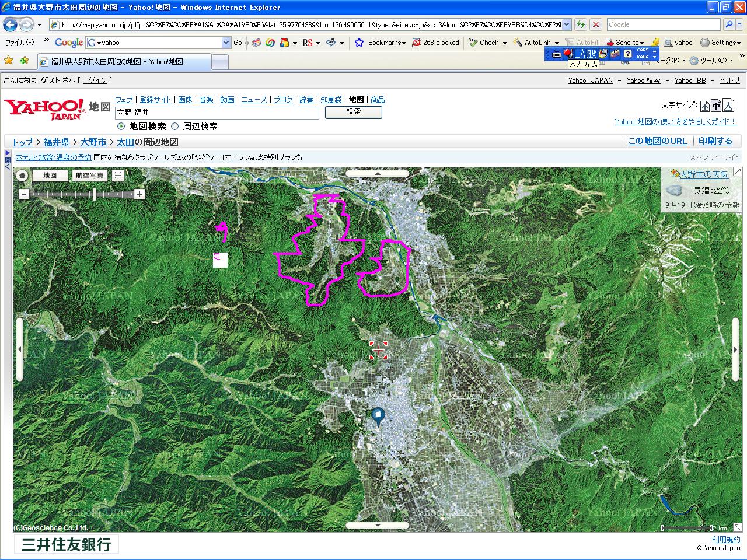This screenshot has height=560, width=747.
Task: Stop loading with the red X
Action: [x=595, y=24]
